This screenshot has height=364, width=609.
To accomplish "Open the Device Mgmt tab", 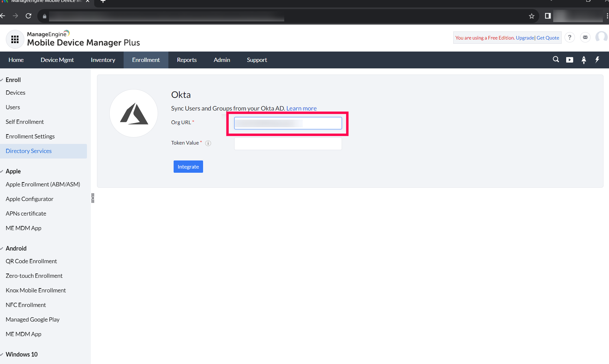I will (57, 60).
